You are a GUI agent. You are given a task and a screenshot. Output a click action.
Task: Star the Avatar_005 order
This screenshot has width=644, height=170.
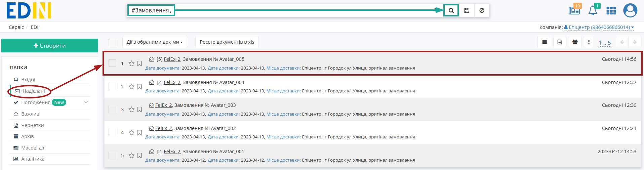click(x=131, y=63)
